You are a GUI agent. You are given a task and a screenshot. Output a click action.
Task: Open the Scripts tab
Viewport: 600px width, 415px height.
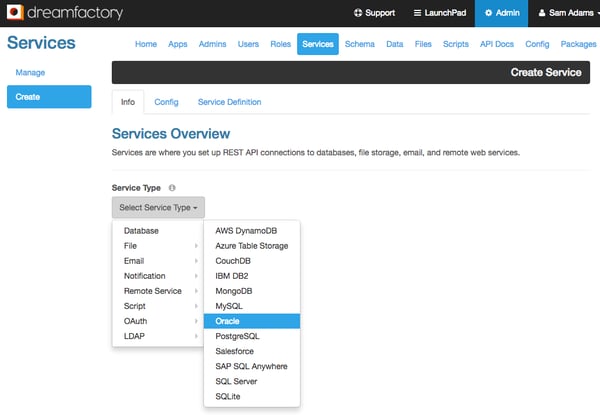coord(456,44)
